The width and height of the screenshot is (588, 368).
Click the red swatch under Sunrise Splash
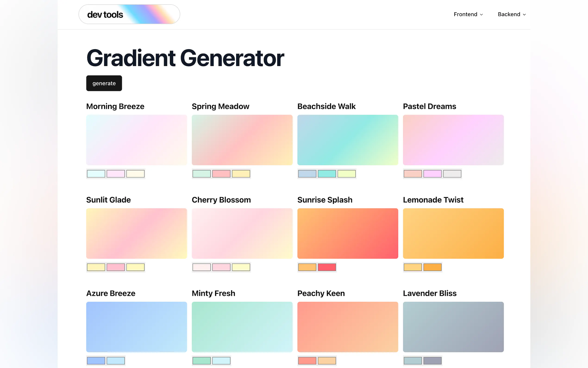click(x=327, y=267)
